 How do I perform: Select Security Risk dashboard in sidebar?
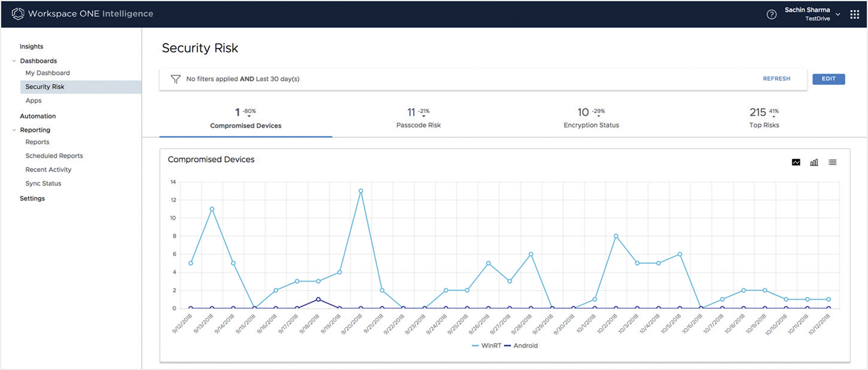pyautogui.click(x=81, y=87)
